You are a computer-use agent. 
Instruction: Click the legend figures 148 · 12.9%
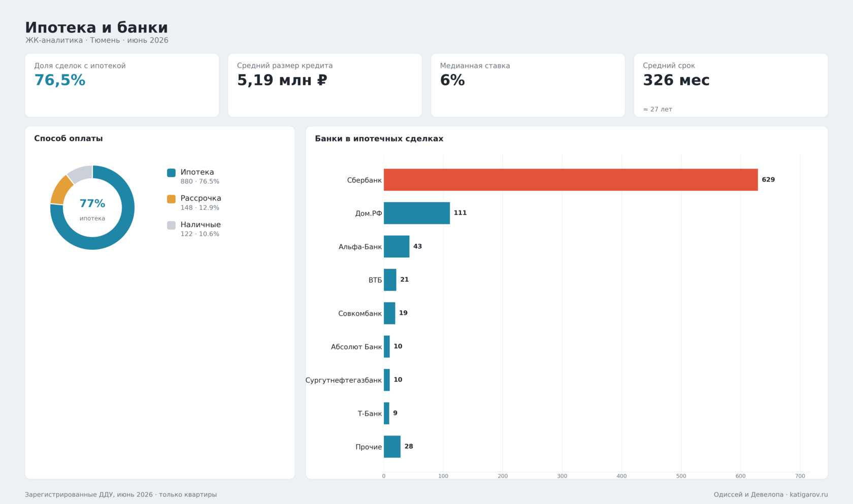[x=200, y=208]
